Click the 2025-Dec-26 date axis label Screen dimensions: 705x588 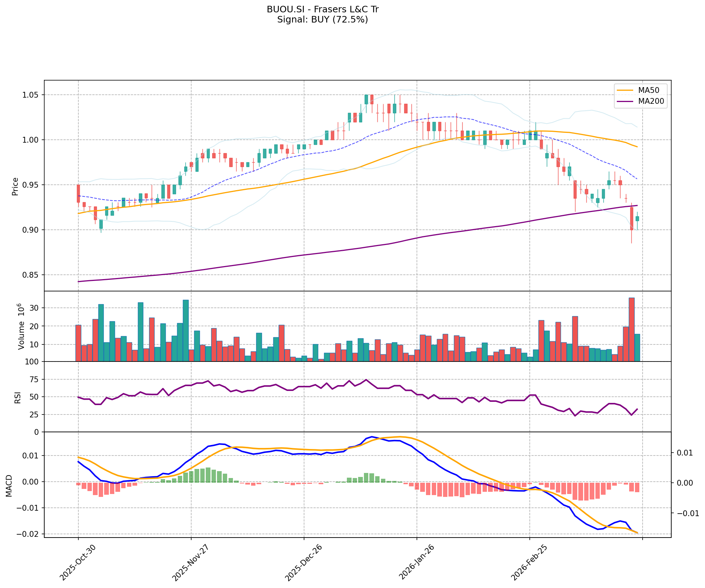(303, 563)
